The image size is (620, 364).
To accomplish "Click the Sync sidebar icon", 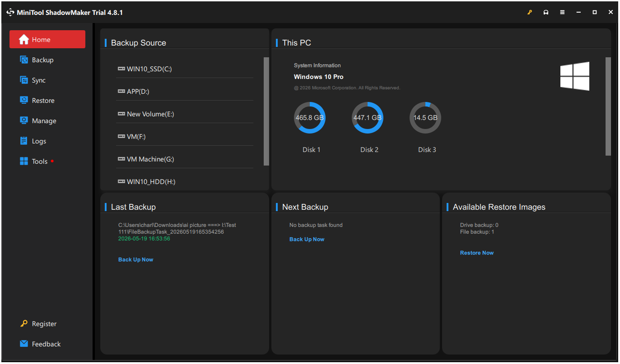I will pyautogui.click(x=24, y=80).
